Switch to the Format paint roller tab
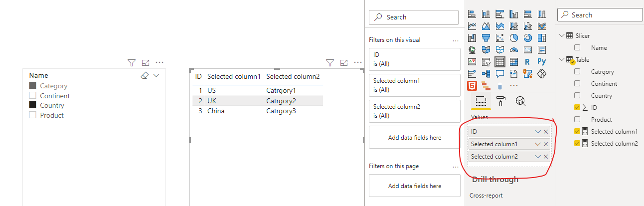 click(501, 101)
